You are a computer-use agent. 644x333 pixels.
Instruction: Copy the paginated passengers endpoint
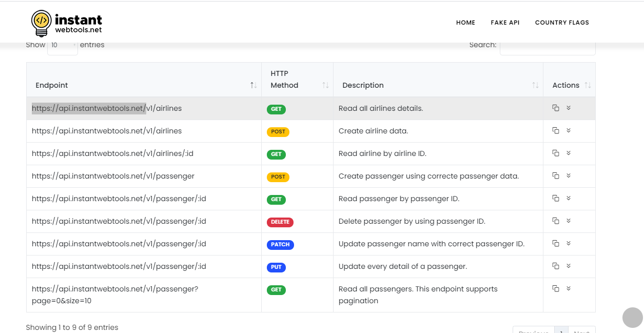(x=555, y=289)
